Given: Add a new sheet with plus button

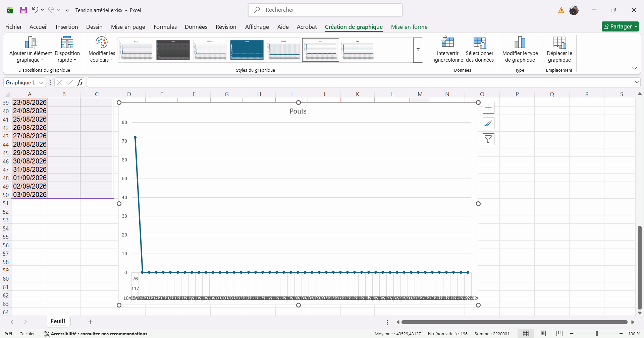Looking at the screenshot, I should 91,322.
